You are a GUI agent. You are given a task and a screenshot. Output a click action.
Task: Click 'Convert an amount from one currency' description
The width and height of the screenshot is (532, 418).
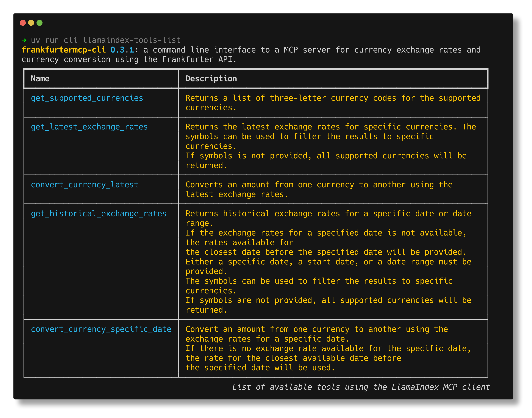[317, 329]
